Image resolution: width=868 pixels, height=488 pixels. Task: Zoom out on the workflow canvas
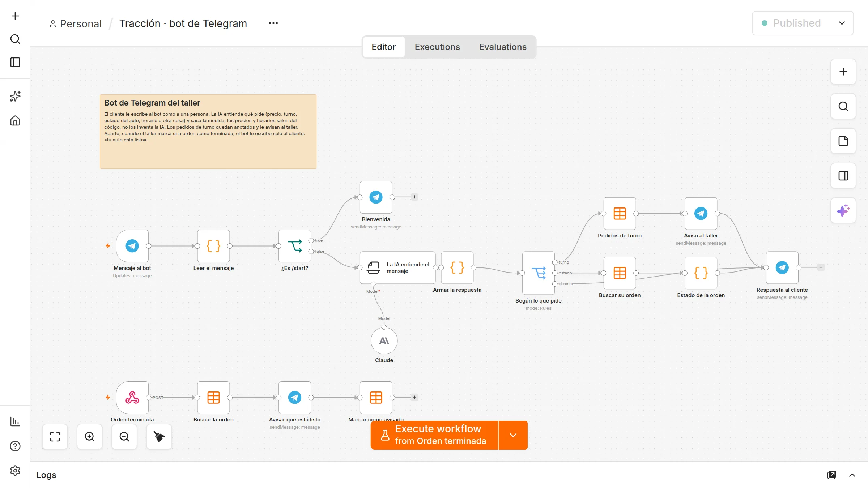tap(124, 437)
